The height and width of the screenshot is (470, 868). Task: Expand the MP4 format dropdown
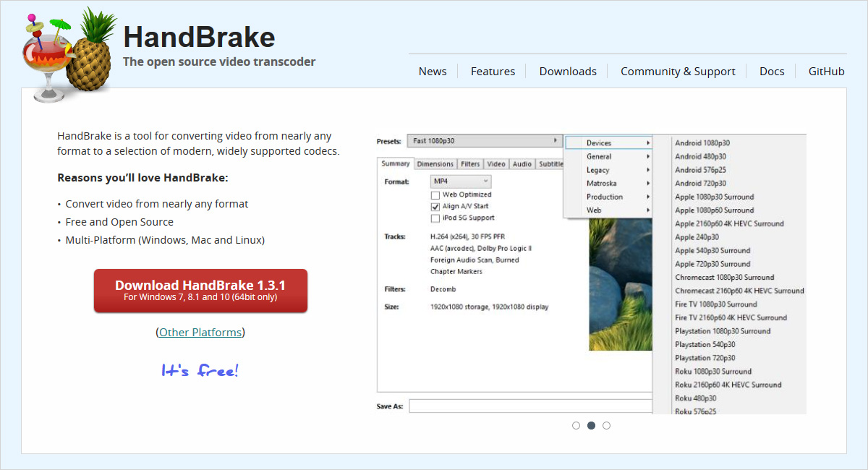(461, 181)
